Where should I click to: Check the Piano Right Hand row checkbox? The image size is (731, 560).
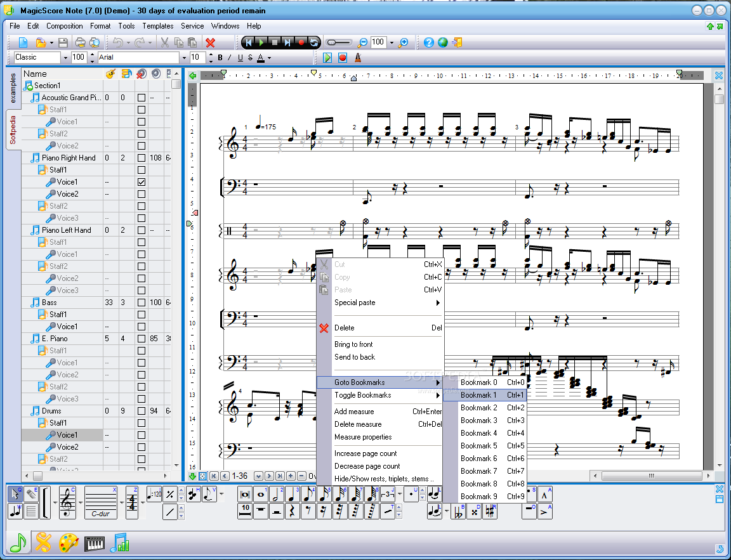142,158
